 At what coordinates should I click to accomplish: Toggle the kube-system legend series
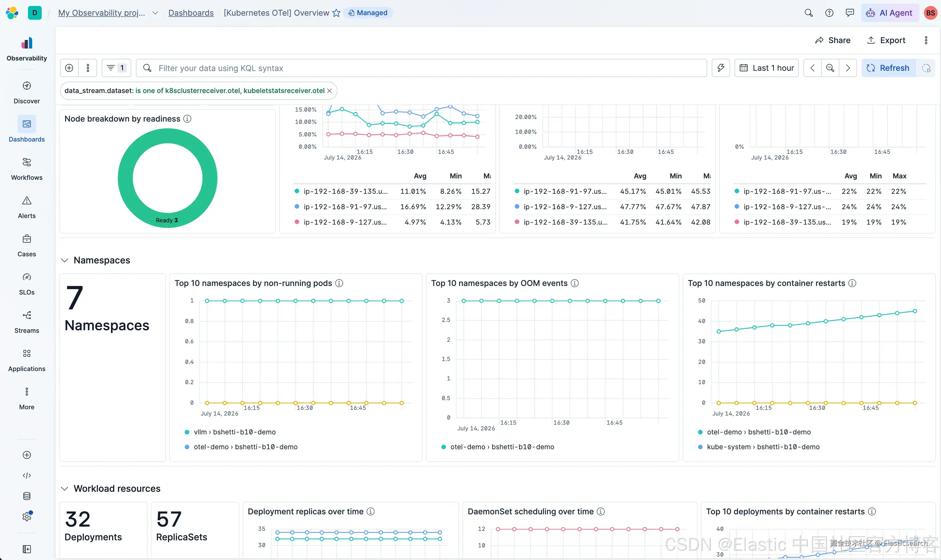[x=759, y=447]
